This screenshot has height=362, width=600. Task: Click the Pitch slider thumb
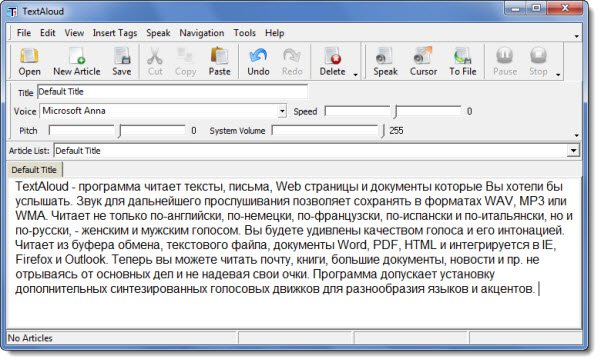pyautogui.click(x=120, y=130)
